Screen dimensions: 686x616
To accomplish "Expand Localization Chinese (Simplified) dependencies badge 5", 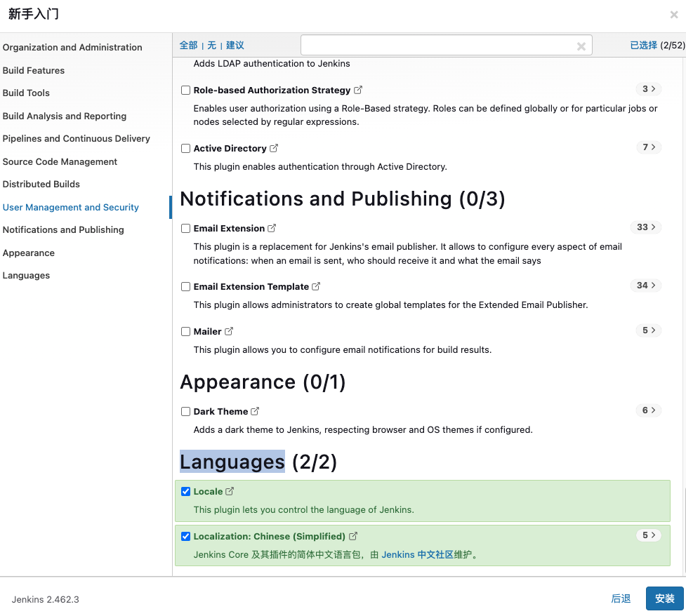I will click(648, 535).
